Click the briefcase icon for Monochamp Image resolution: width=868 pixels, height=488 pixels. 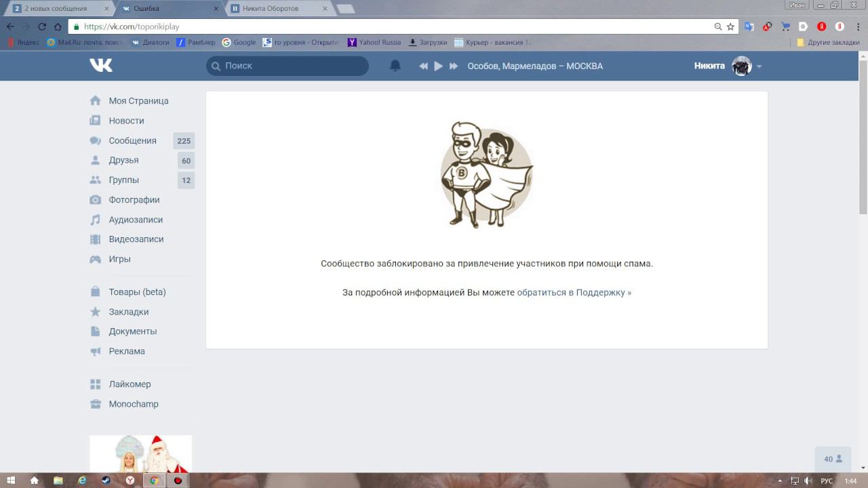coord(96,404)
